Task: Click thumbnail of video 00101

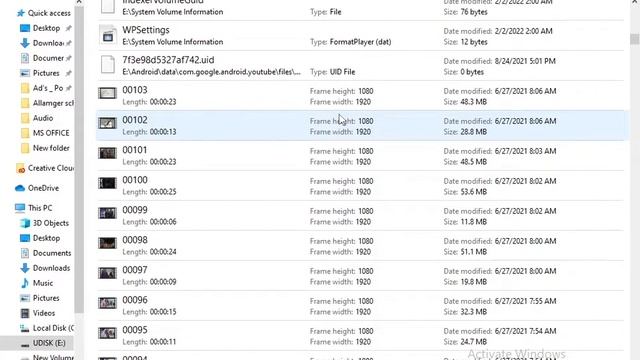Action: point(107,153)
